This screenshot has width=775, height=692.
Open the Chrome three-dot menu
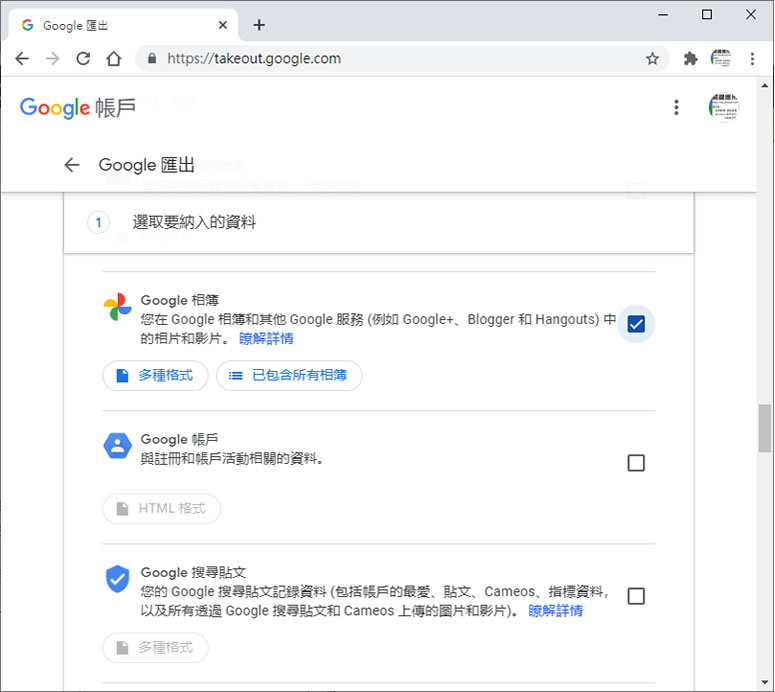point(752,59)
